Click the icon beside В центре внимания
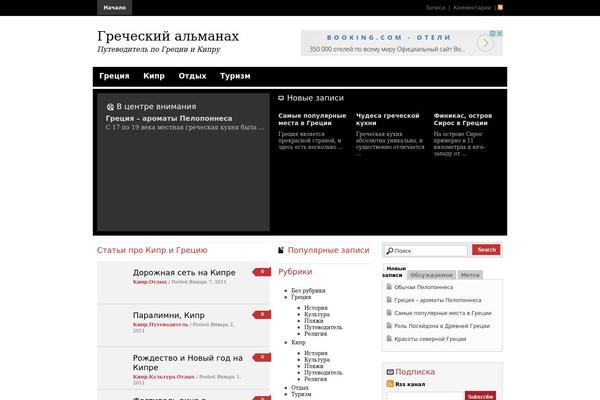Image resolution: width=600 pixels, height=400 pixels. tap(110, 107)
